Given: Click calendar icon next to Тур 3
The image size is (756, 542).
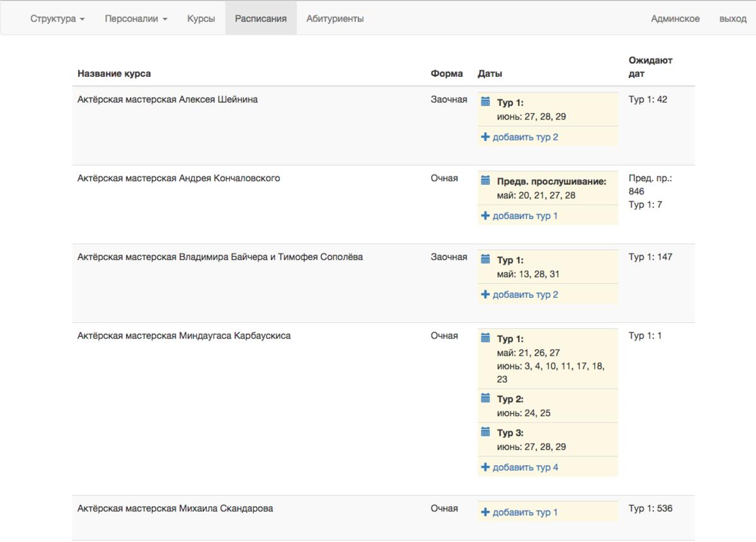Looking at the screenshot, I should 485,432.
